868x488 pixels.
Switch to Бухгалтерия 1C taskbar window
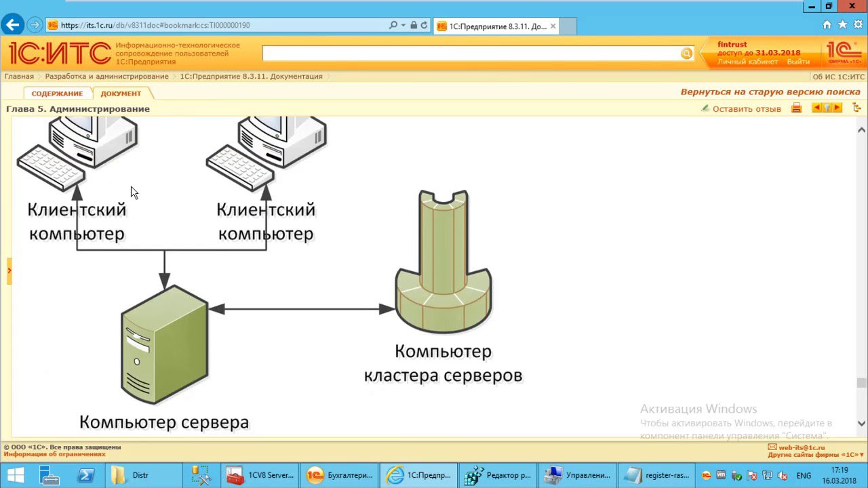tap(339, 475)
